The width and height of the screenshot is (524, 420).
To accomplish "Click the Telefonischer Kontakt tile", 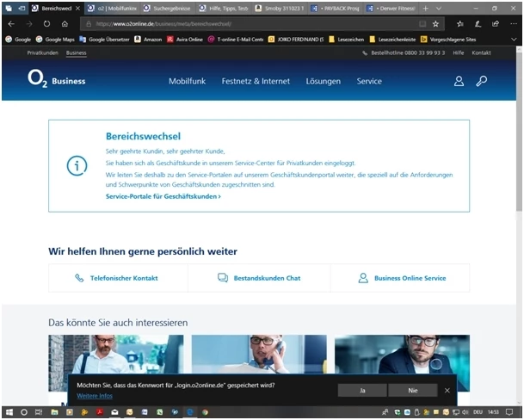I will click(x=118, y=278).
